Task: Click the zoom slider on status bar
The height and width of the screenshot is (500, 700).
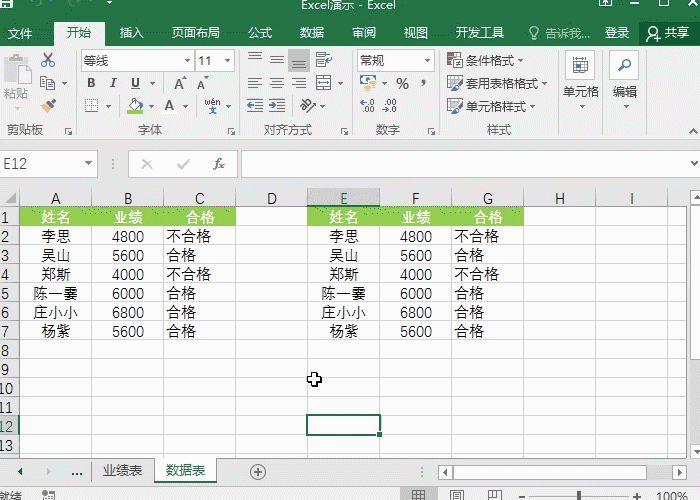Action: point(579,495)
